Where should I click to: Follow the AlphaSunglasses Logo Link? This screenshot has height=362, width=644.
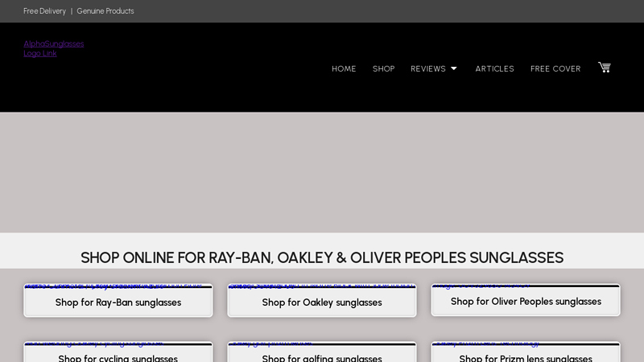point(53,48)
